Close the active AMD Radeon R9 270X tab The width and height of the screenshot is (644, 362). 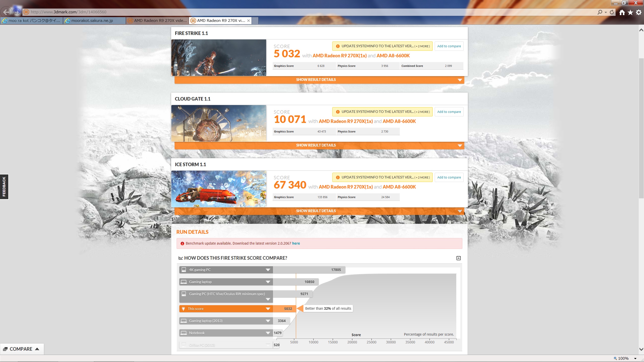[x=249, y=21]
